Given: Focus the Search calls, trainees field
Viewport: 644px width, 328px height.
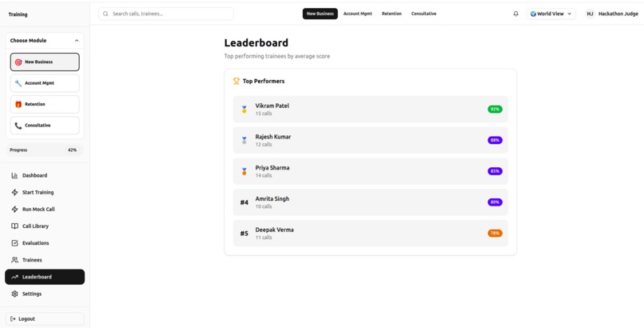Looking at the screenshot, I should pos(166,14).
